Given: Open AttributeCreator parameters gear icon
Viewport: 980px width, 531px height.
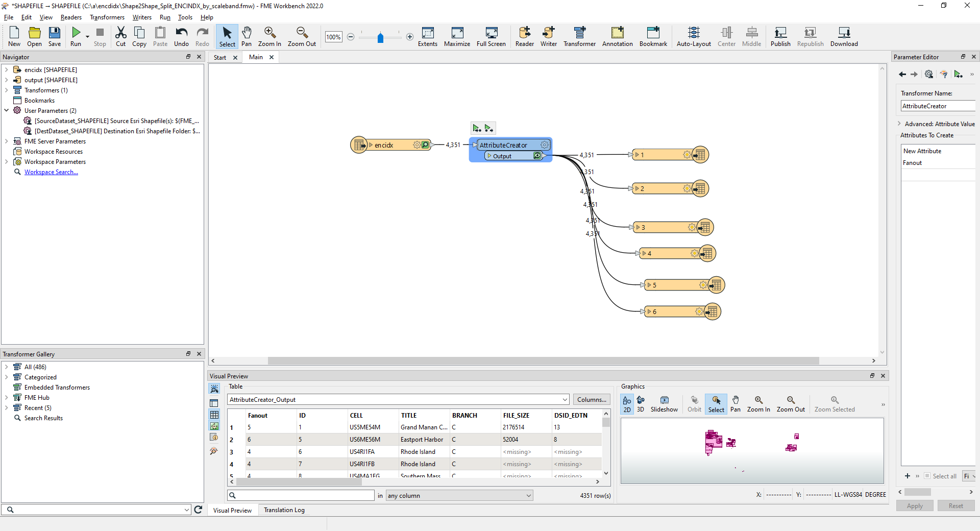Looking at the screenshot, I should click(x=544, y=145).
